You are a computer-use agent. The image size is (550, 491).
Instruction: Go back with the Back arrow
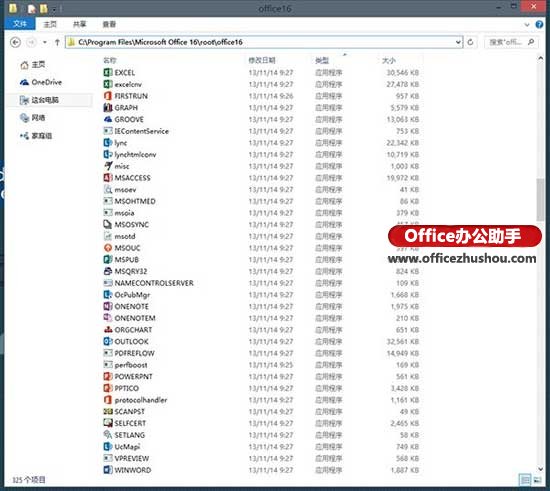click(x=15, y=42)
